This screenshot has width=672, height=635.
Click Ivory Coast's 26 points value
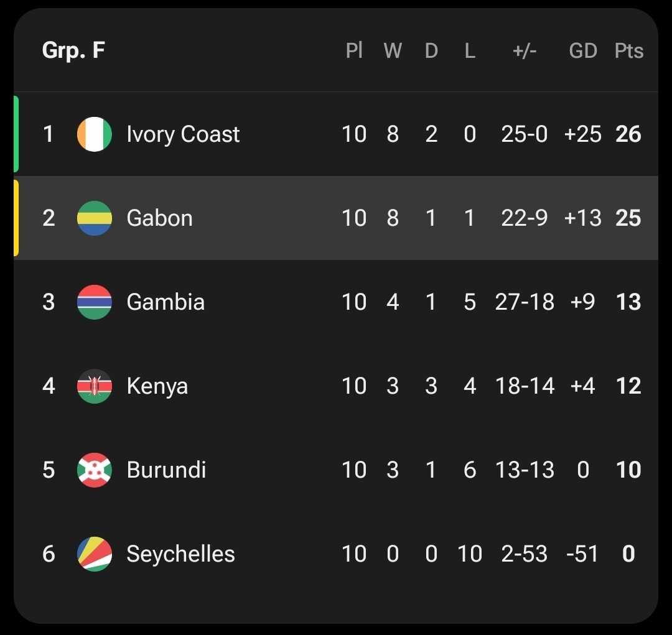[x=628, y=134]
